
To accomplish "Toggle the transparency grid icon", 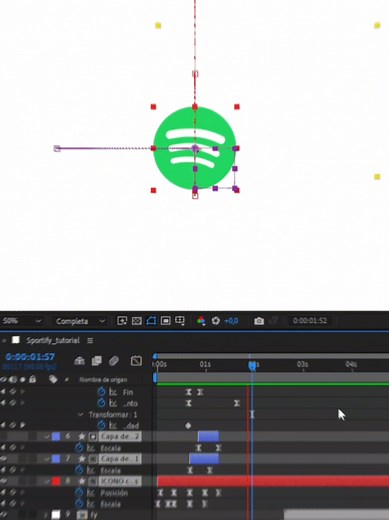I will (x=136, y=321).
